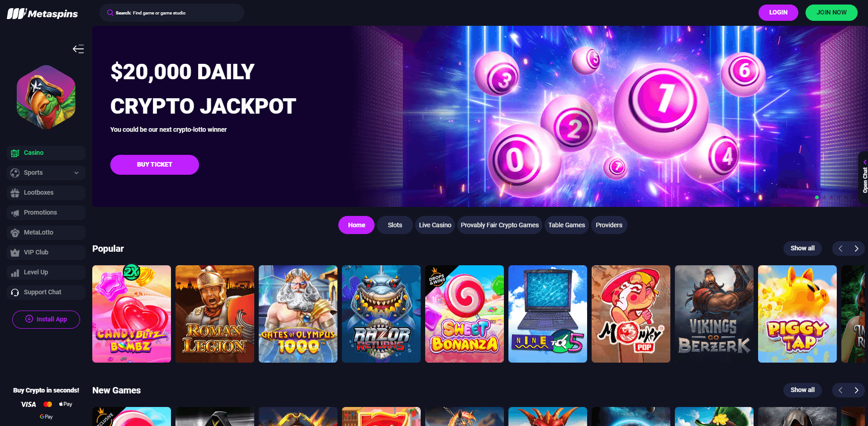Open VIP Club crown icon
The width and height of the screenshot is (868, 426).
click(15, 253)
